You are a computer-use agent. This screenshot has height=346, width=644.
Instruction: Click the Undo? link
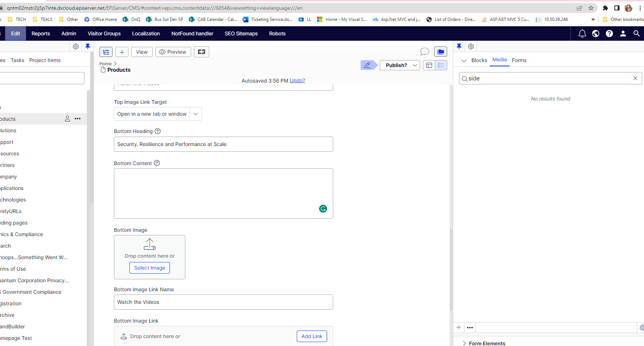point(297,81)
